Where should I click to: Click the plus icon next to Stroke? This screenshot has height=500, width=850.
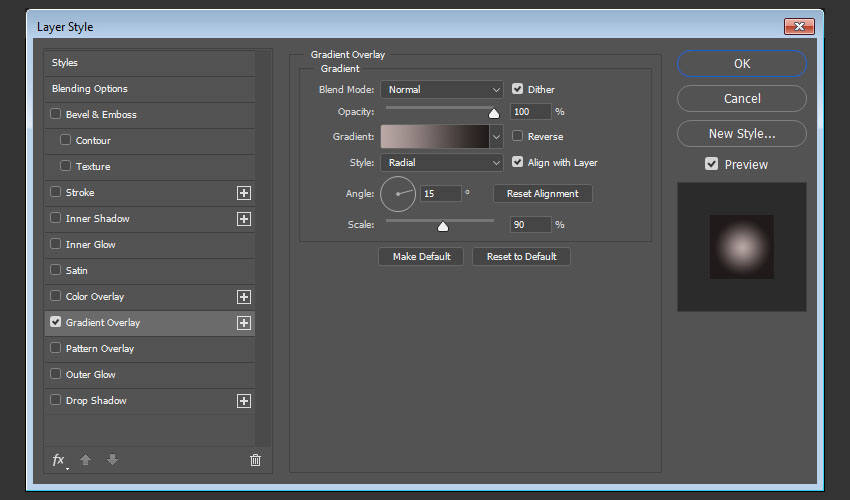pos(243,193)
